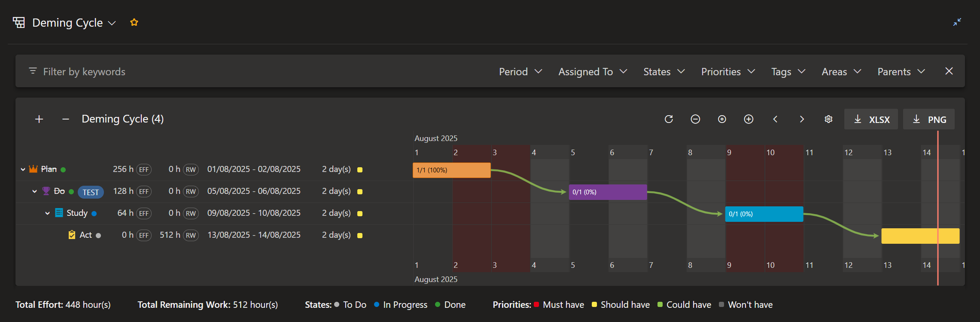Open the Tags filter dropdown
The height and width of the screenshot is (322, 980).
(x=788, y=71)
